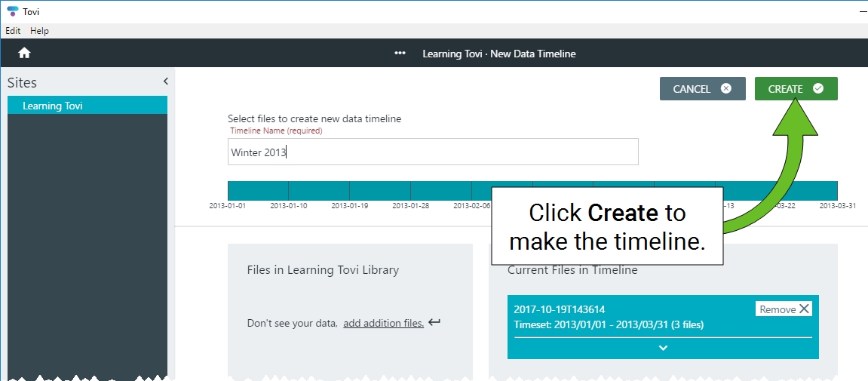Click the Cancel button
This screenshot has height=381, width=868.
click(x=703, y=88)
